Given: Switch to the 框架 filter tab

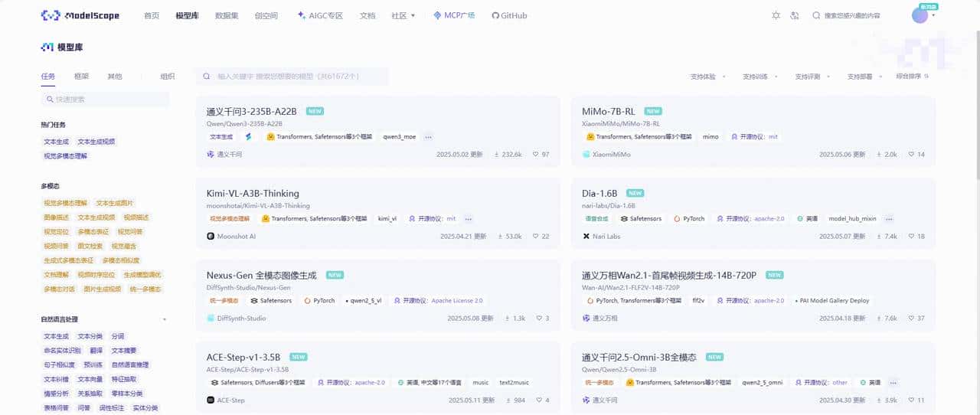Looking at the screenshot, I should pyautogui.click(x=81, y=77).
